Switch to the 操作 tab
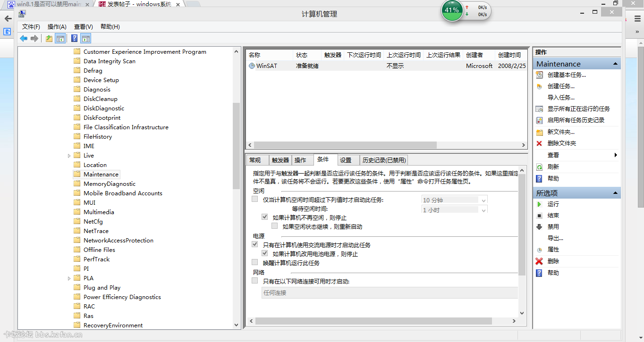 302,160
